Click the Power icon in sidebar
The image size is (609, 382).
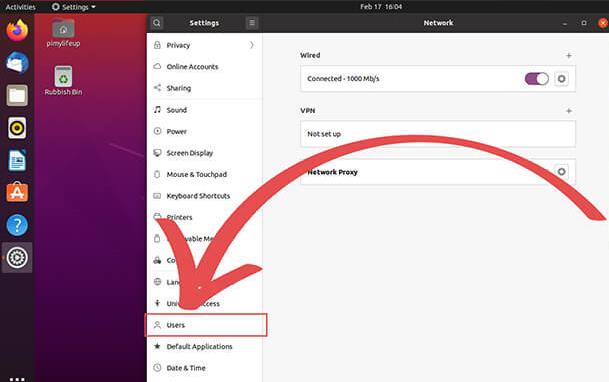click(x=157, y=131)
